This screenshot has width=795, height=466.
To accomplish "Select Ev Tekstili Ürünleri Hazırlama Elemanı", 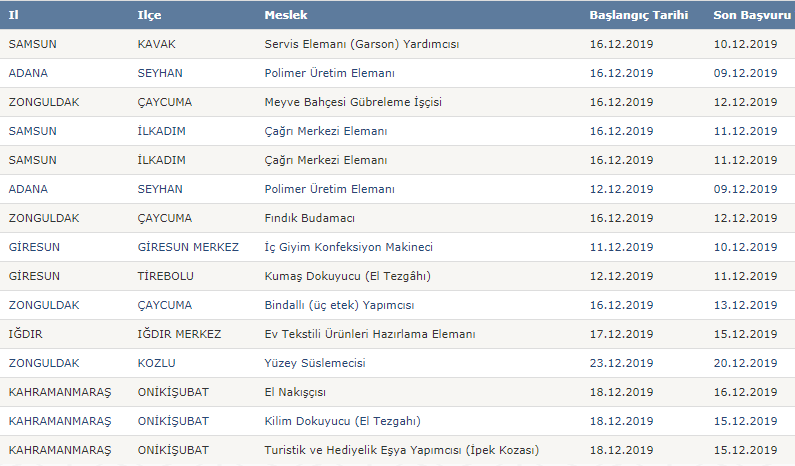I will [370, 334].
